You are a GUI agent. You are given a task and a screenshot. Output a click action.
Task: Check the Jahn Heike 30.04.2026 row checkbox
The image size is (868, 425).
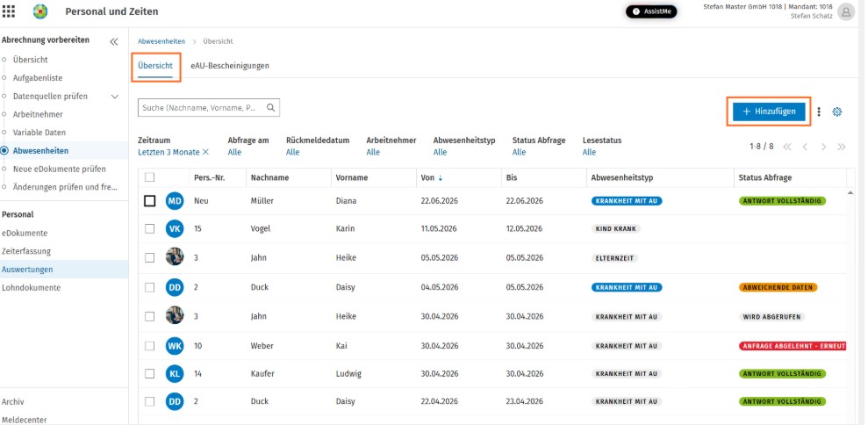pyautogui.click(x=149, y=316)
